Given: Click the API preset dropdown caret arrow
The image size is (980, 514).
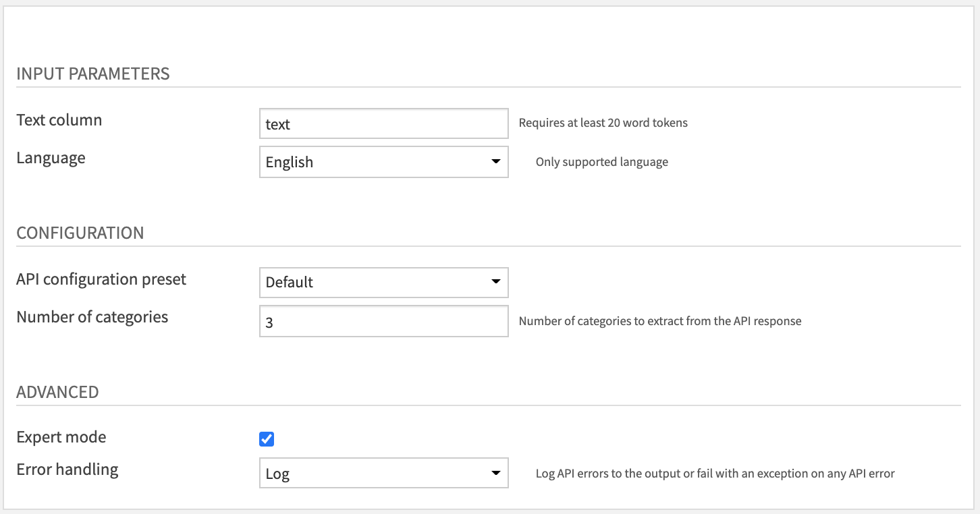Looking at the screenshot, I should [495, 282].
